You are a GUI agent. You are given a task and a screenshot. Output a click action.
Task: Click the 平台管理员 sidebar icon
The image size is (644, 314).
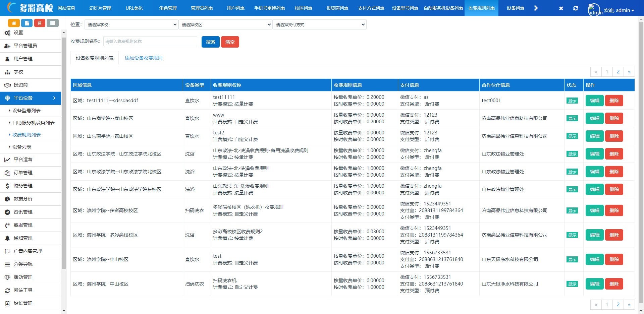pos(7,46)
